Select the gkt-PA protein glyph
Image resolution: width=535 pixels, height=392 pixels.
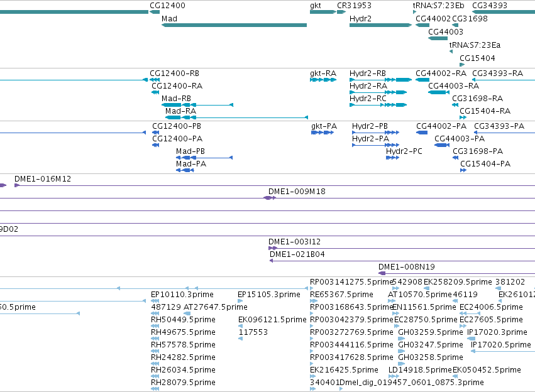[323, 133]
